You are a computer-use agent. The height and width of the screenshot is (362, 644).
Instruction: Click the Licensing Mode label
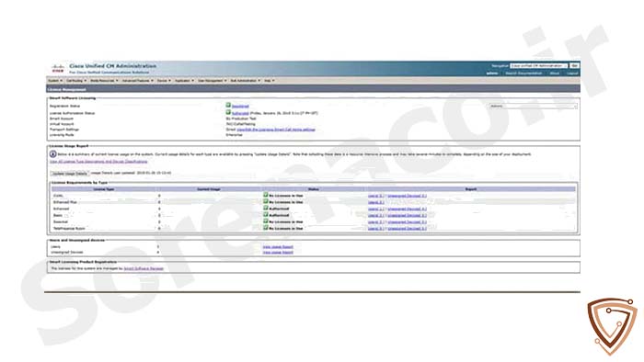62,135
